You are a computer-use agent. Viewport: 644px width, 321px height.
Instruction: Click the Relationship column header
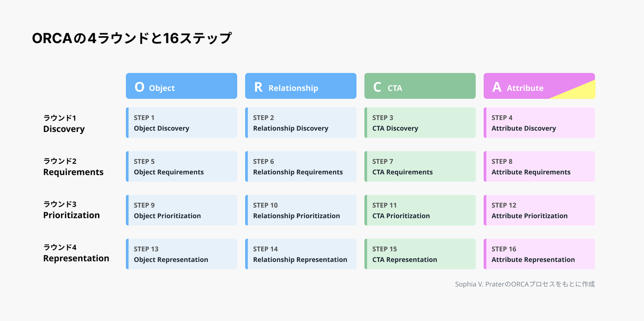(x=301, y=86)
